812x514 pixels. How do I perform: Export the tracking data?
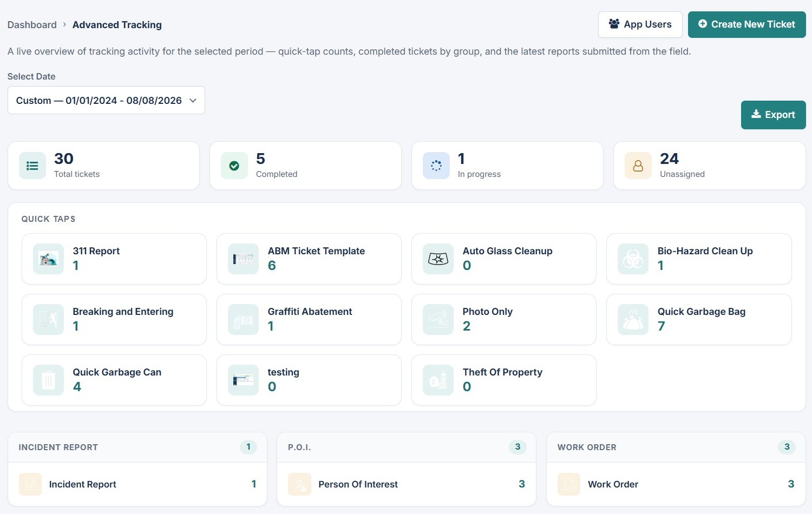tap(774, 115)
